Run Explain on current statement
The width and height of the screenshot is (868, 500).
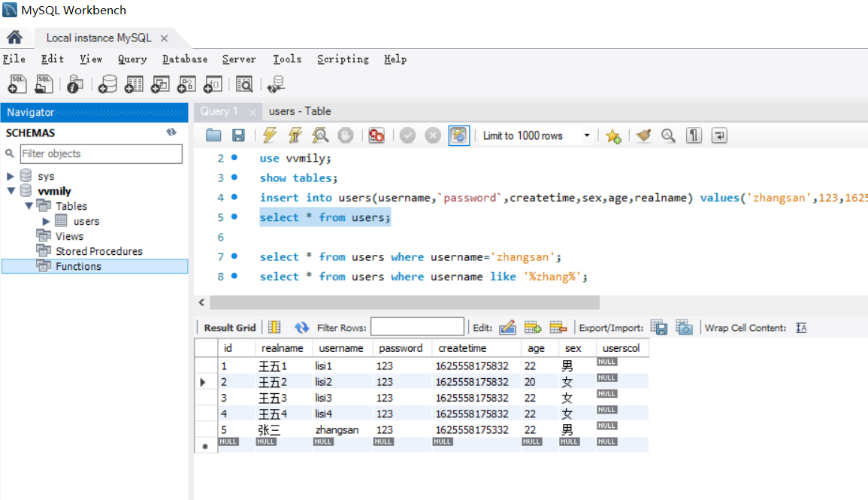(x=320, y=135)
